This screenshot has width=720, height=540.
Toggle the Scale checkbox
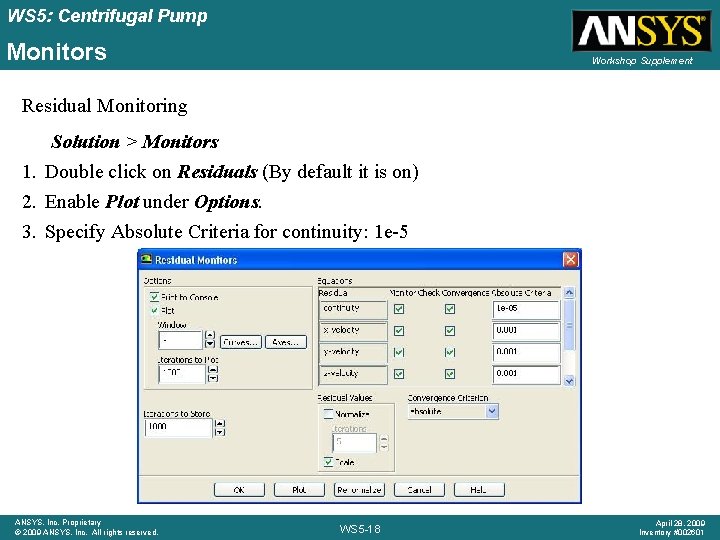click(x=328, y=461)
